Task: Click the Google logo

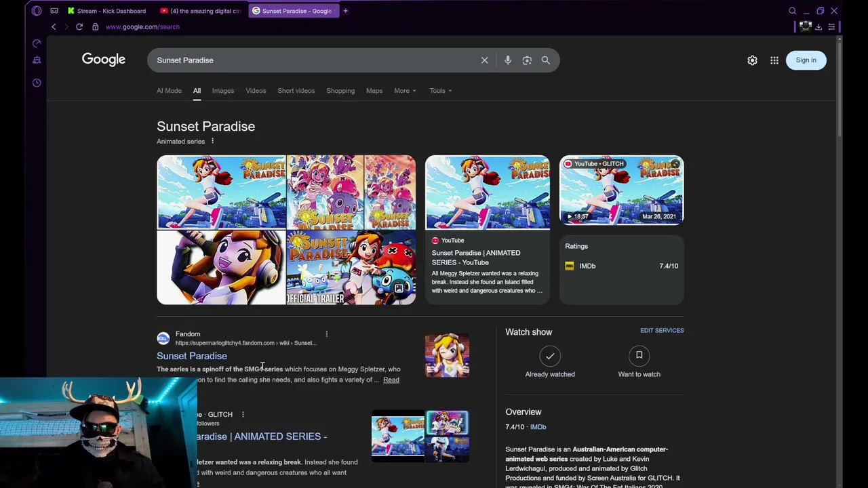Action: 104,60
